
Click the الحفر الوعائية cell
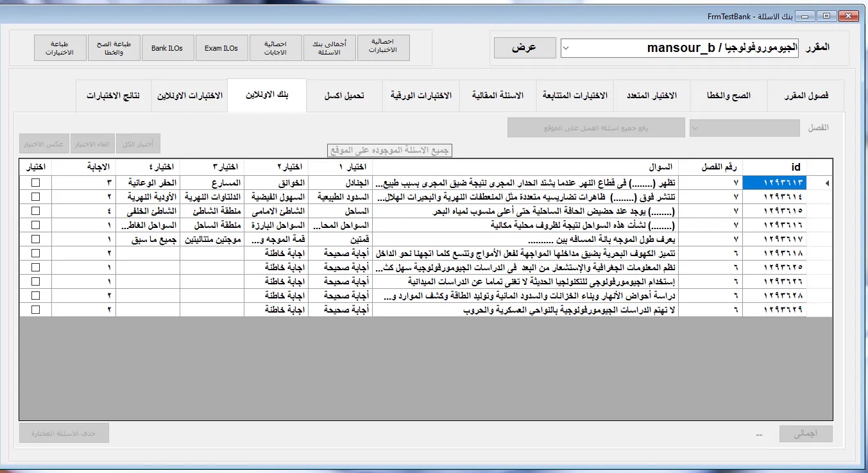click(148, 183)
